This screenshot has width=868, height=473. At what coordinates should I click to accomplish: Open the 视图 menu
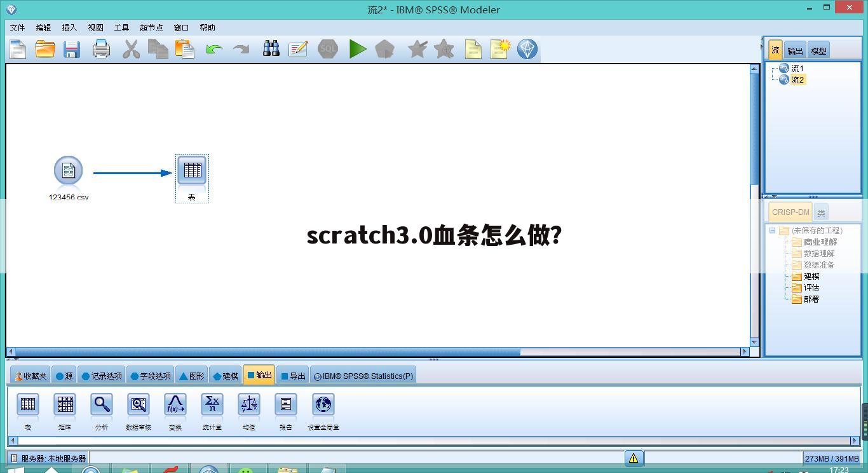point(95,27)
